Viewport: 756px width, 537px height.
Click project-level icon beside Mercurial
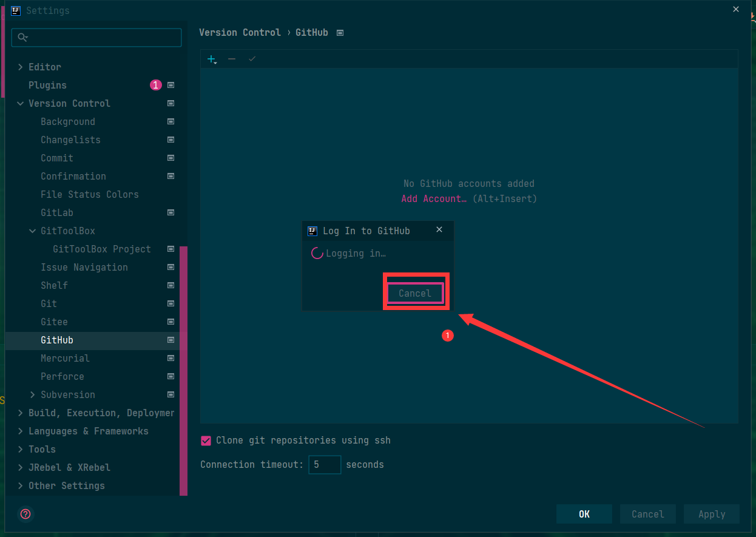(x=171, y=359)
